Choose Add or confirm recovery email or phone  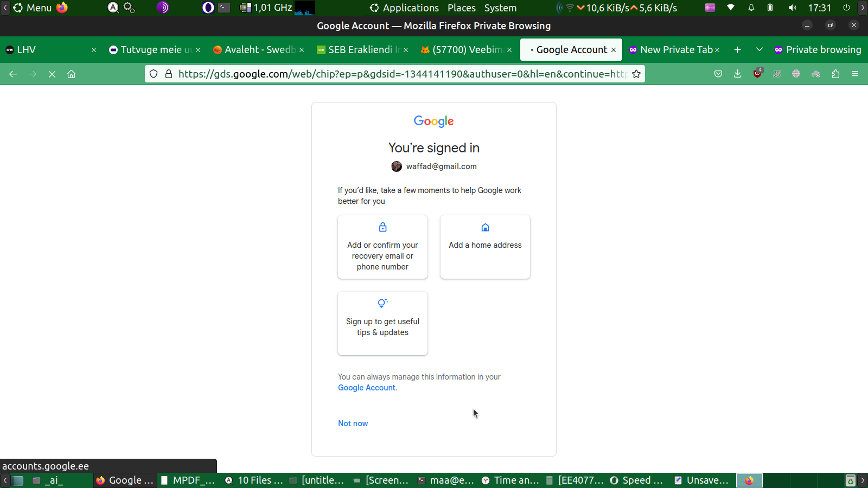382,247
